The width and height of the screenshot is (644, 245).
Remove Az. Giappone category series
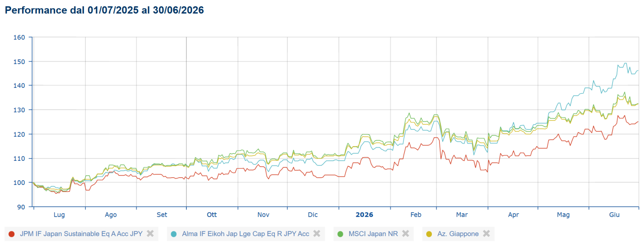[x=486, y=233]
